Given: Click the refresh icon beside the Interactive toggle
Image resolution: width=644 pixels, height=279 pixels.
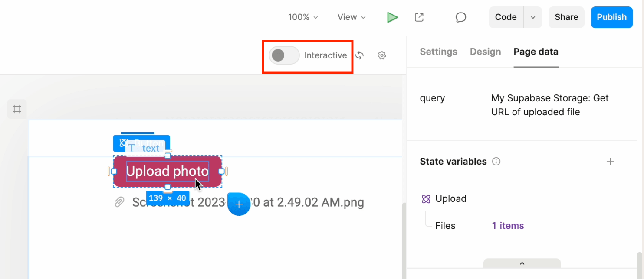Looking at the screenshot, I should point(360,55).
